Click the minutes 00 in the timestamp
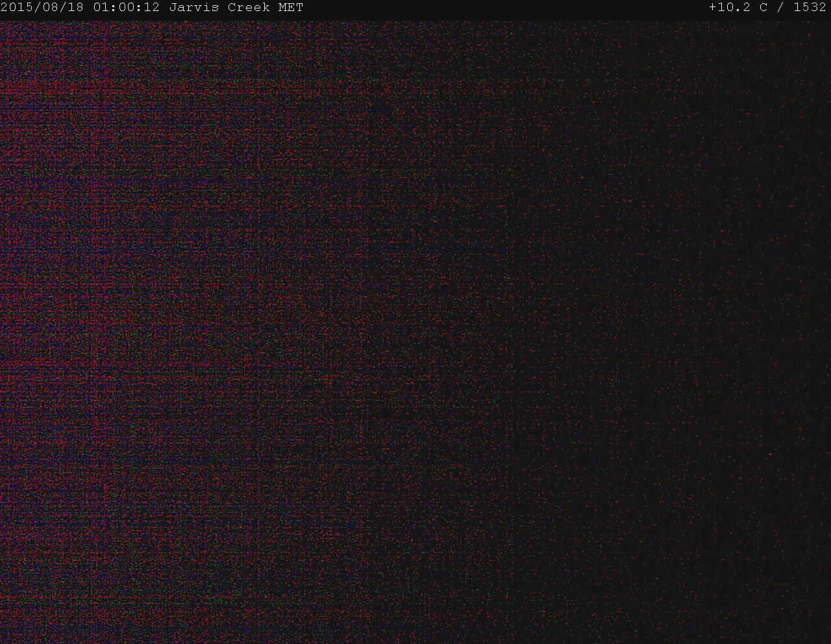The height and width of the screenshot is (644, 831). 127,8
